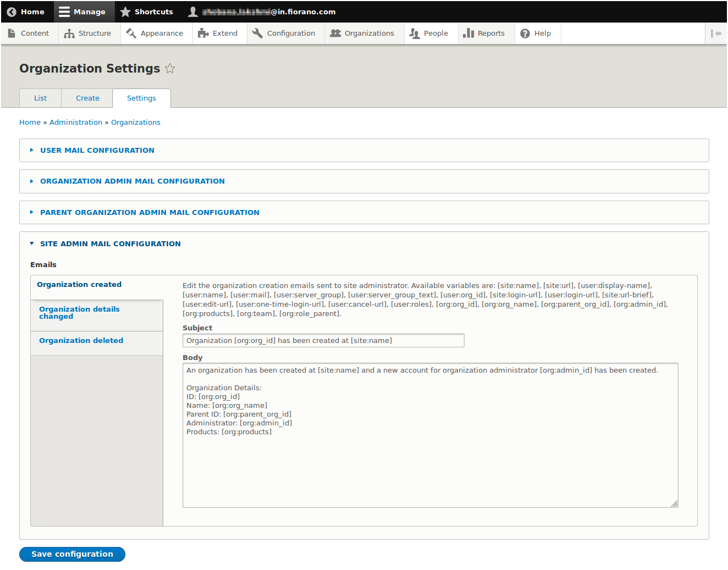This screenshot has width=728, height=570.
Task: Switch to the List tab
Action: (x=41, y=98)
